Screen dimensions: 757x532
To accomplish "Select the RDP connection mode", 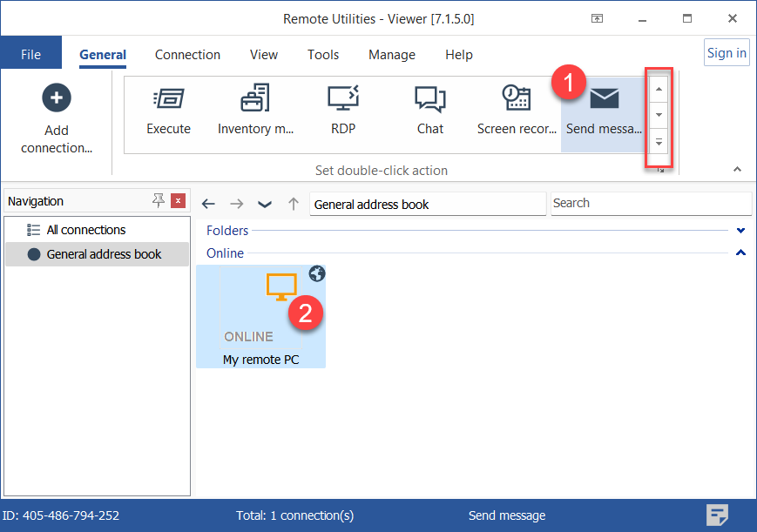I will tap(342, 112).
